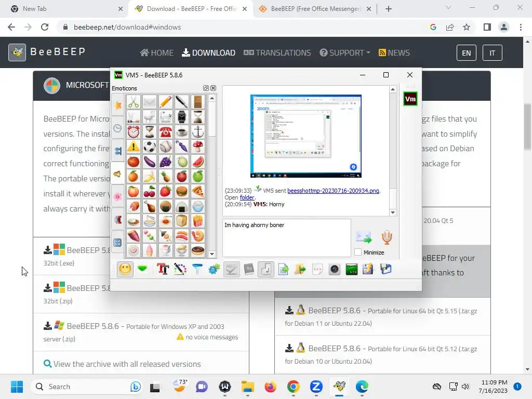The width and height of the screenshot is (532, 399).
Task: Insert the yellow warning sign emoticon
Action: (134, 147)
